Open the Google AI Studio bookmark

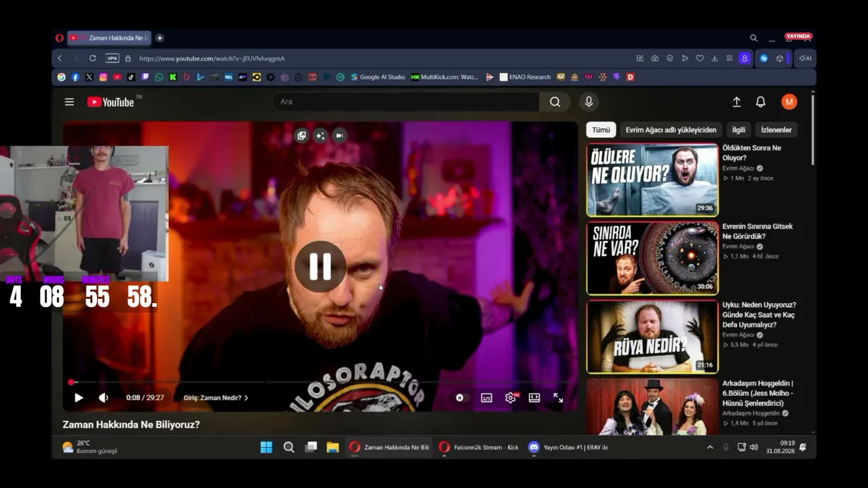click(x=378, y=77)
